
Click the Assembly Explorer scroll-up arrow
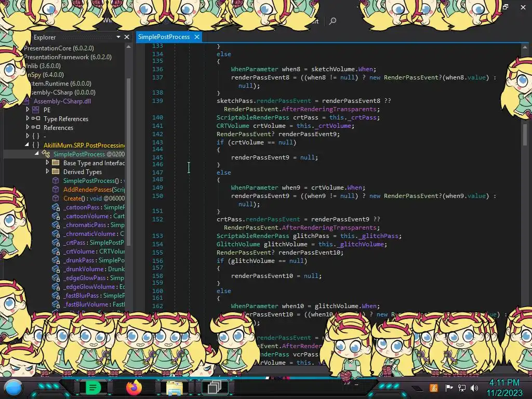(x=129, y=47)
